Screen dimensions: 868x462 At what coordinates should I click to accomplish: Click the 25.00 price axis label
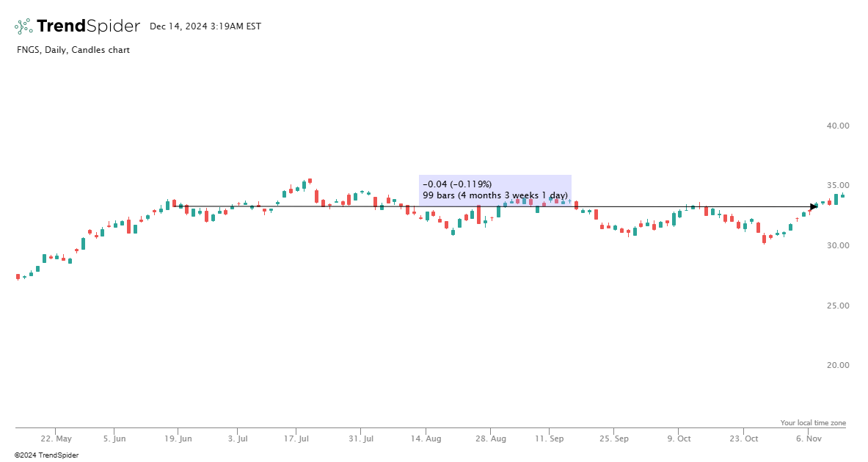pos(838,306)
